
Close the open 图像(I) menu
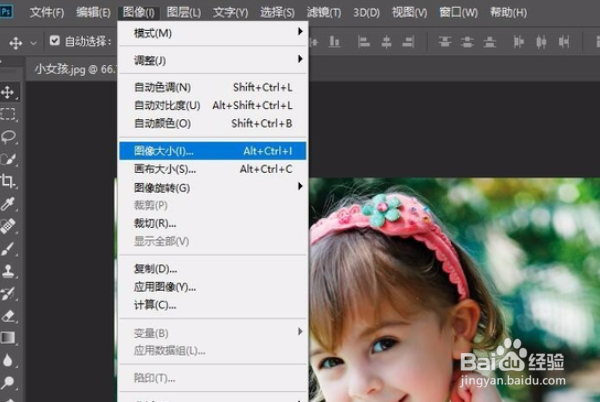pyautogui.click(x=139, y=12)
